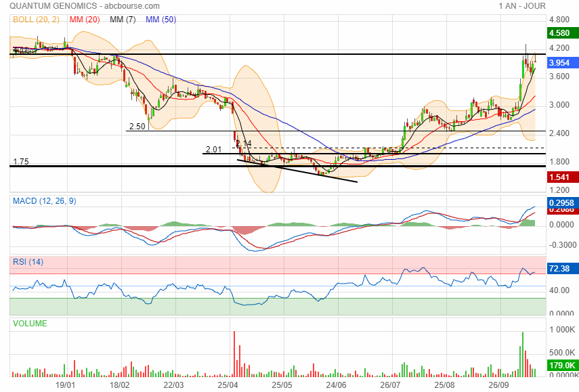Image resolution: width=579 pixels, height=392 pixels.
Task: Click the green 4.580 upper band price tag
Action: (x=559, y=32)
